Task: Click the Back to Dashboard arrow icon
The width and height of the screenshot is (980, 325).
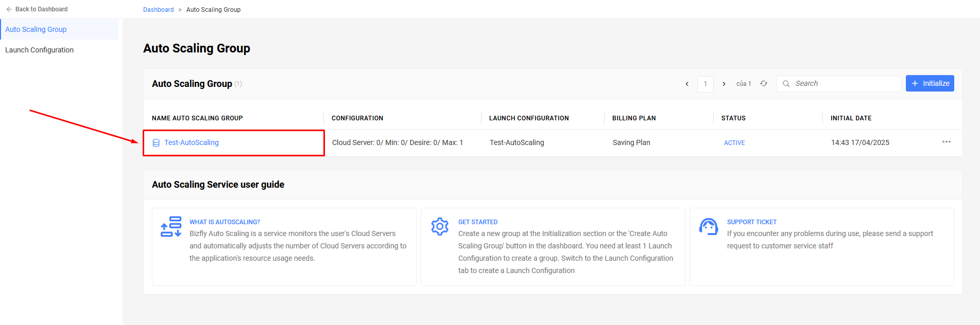Action: click(9, 9)
